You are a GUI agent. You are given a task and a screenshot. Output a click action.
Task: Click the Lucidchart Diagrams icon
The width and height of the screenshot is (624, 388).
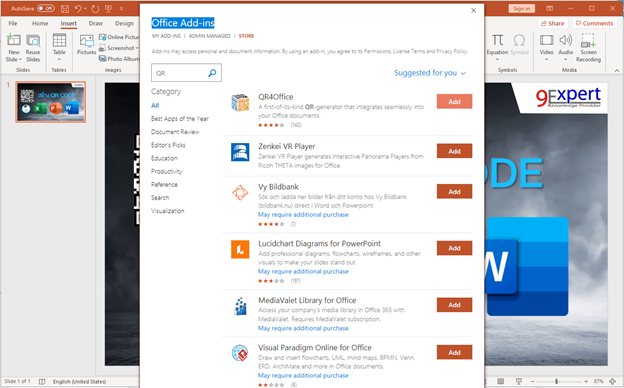(240, 250)
